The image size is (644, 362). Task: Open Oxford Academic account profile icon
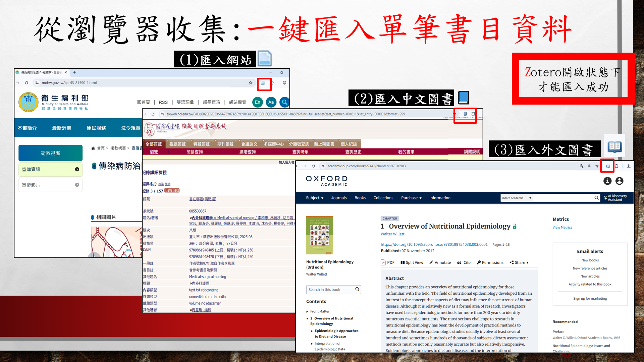[620, 181]
